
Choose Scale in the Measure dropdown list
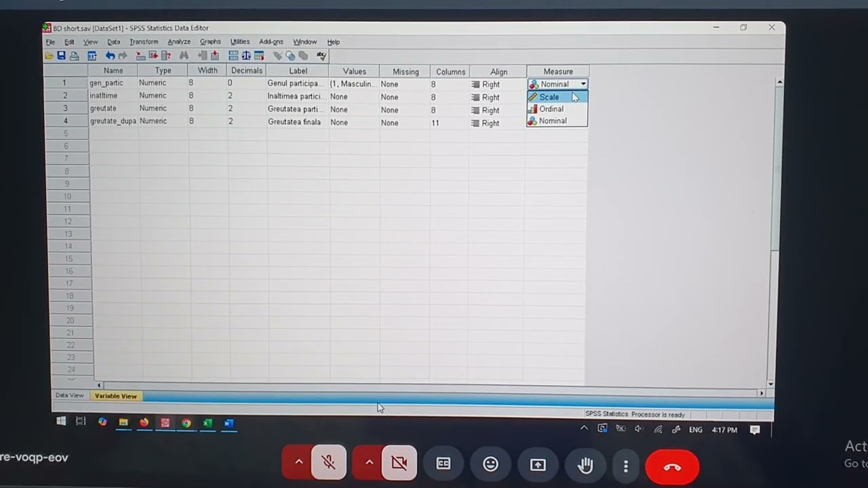557,97
